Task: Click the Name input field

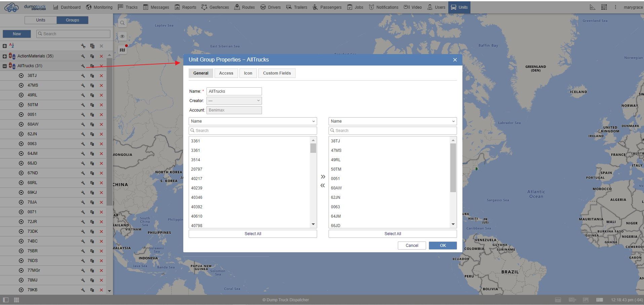Action: click(x=234, y=91)
